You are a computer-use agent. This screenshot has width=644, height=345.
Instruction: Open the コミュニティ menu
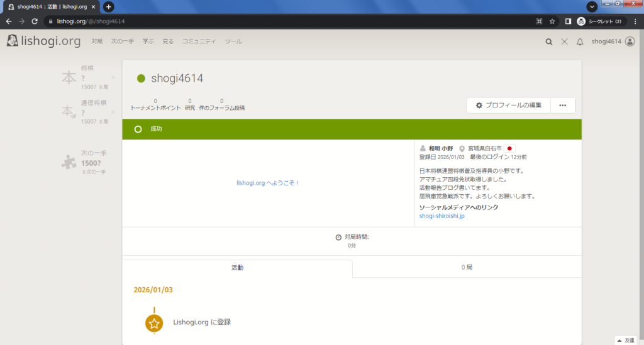[x=199, y=41]
